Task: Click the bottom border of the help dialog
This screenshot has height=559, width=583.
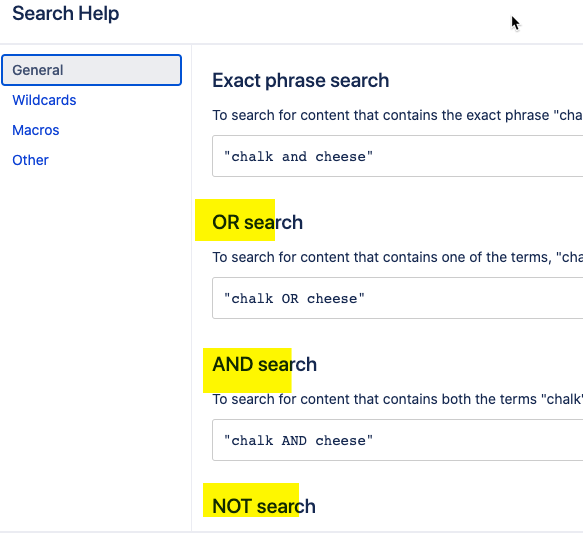Action: pos(292,532)
